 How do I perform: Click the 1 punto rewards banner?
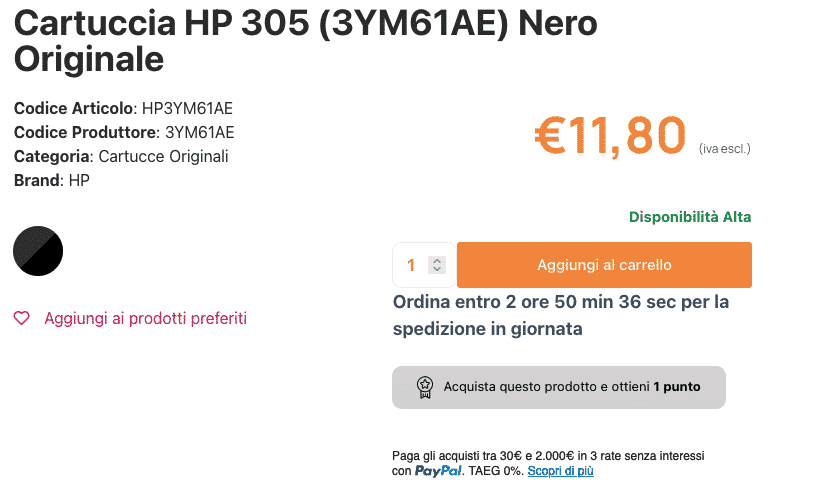pyautogui.click(x=571, y=386)
